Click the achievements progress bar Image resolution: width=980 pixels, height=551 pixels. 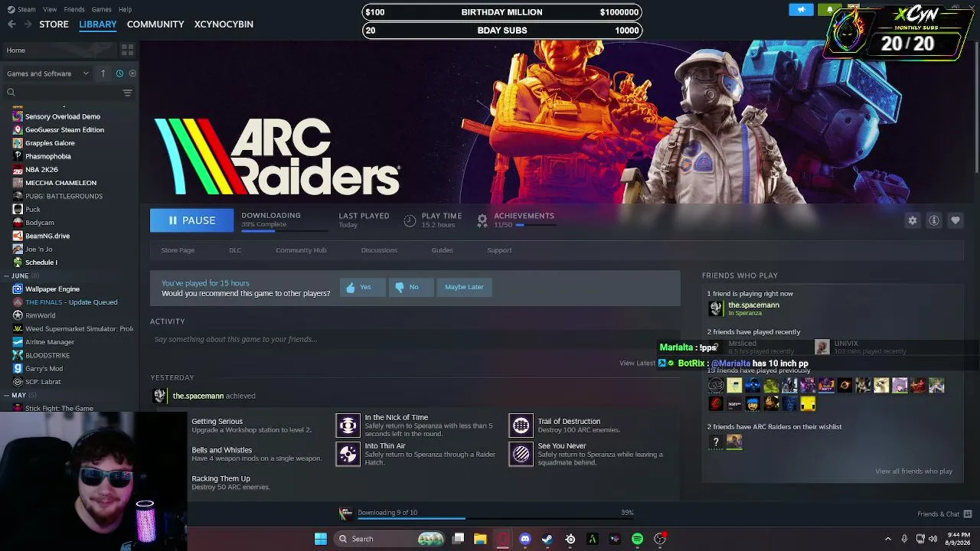click(534, 225)
